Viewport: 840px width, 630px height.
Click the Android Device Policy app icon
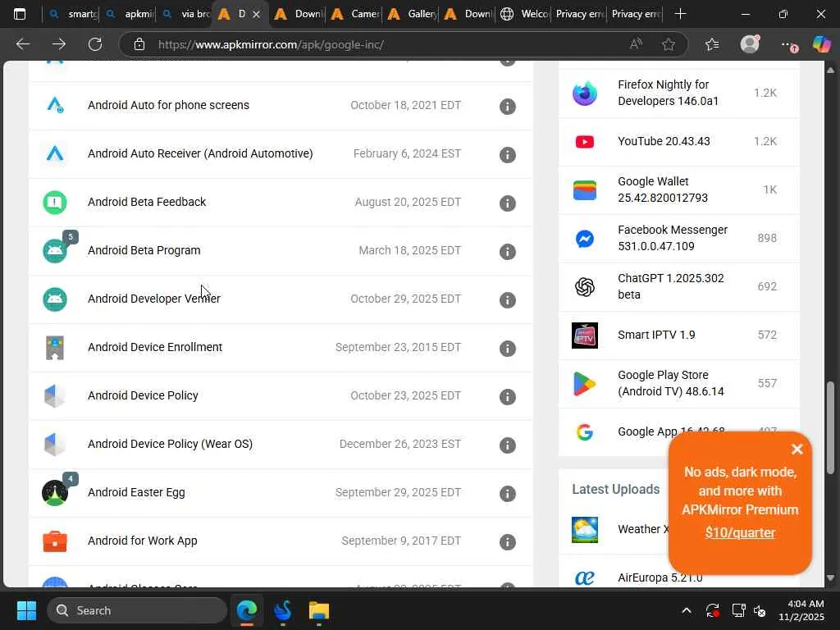click(x=55, y=396)
